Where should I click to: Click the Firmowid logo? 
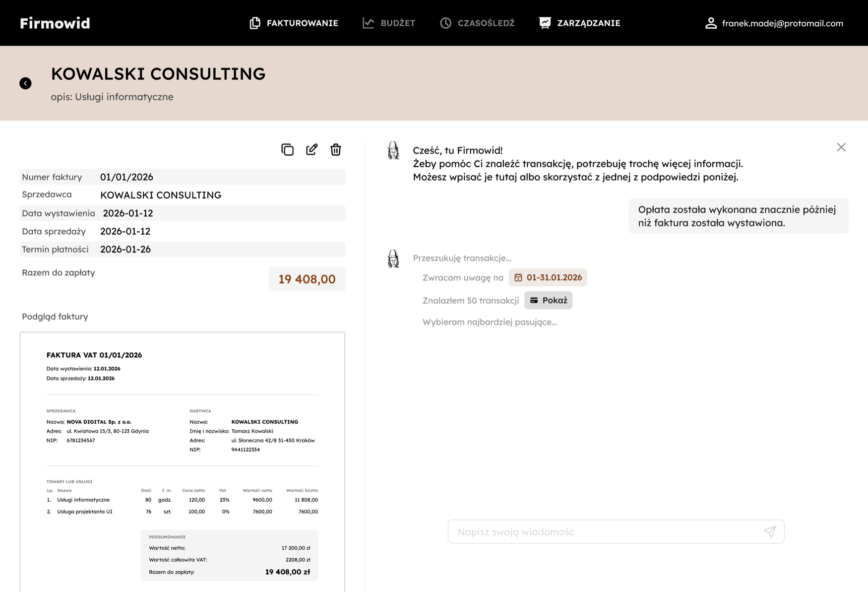[x=55, y=23]
